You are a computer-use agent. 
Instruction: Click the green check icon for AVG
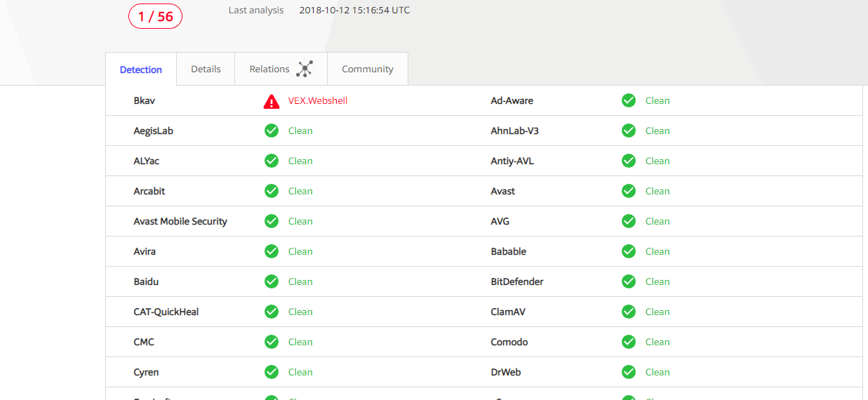pos(629,221)
